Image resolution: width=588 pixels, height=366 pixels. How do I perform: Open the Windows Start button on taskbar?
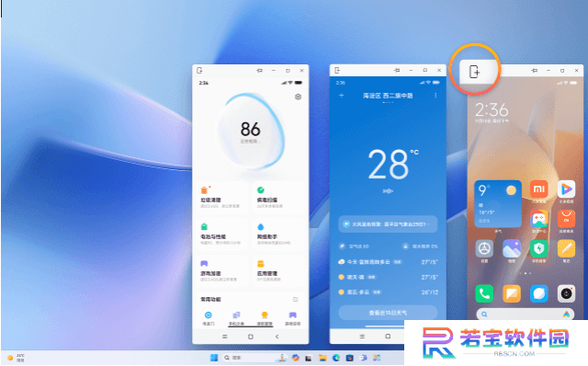coord(214,358)
